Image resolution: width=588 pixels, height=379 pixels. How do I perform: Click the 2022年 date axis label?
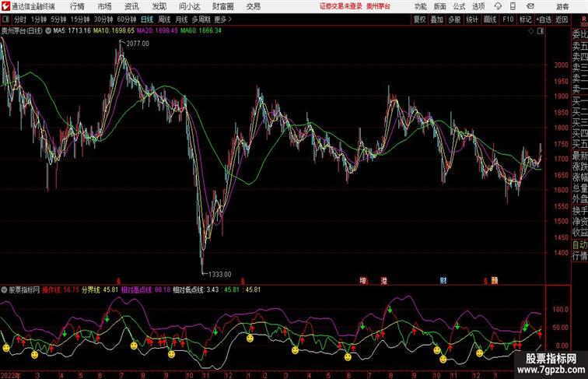coord(11,375)
